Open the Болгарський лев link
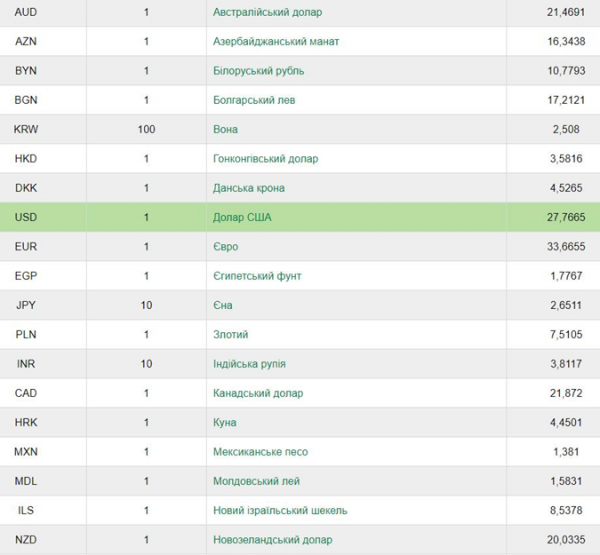Image resolution: width=600 pixels, height=555 pixels. (x=254, y=100)
